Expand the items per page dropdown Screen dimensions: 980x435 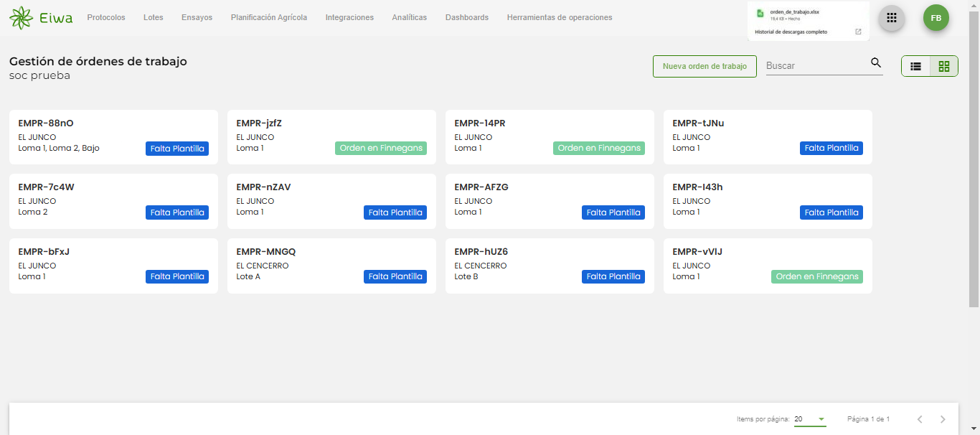821,419
